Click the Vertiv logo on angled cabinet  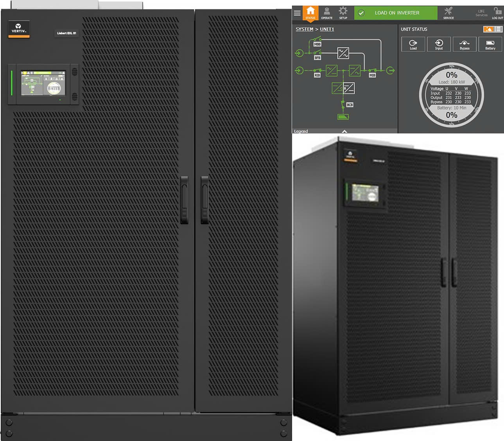[x=350, y=156]
